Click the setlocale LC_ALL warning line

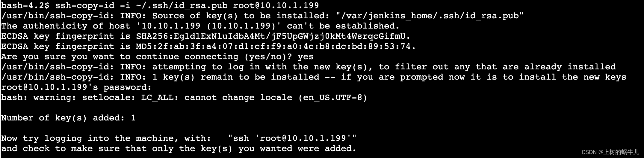tap(184, 98)
